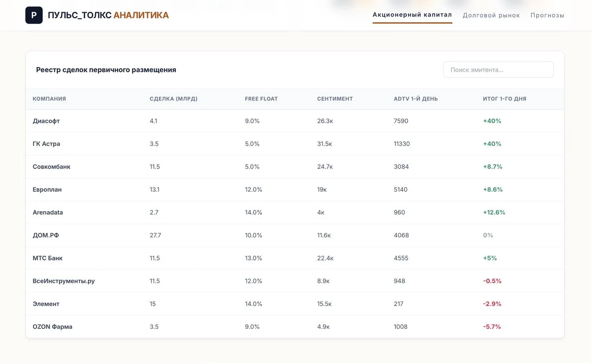This screenshot has height=364, width=592.
Task: Select the 11330 ADTV value
Action: coord(402,144)
